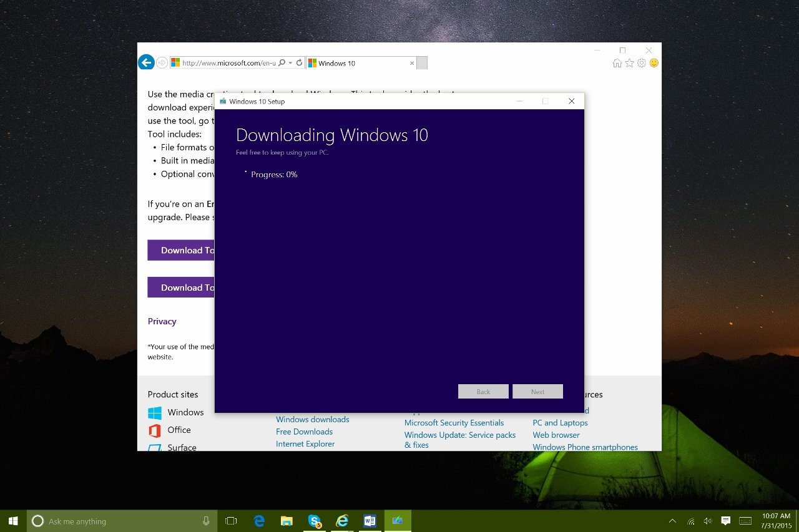This screenshot has height=532, width=799.
Task: Open the Action Center notifications icon
Action: click(x=725, y=521)
